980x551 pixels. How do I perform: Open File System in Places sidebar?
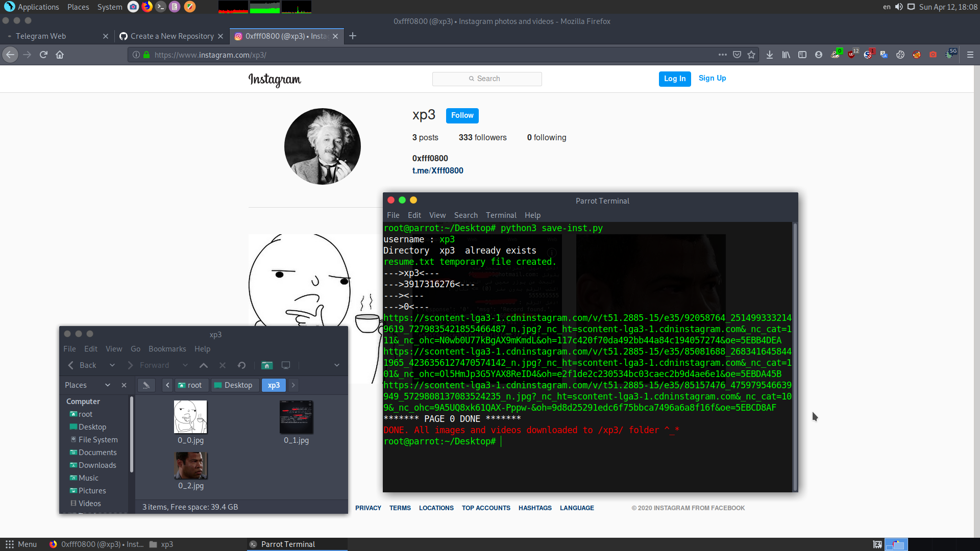click(x=93, y=440)
